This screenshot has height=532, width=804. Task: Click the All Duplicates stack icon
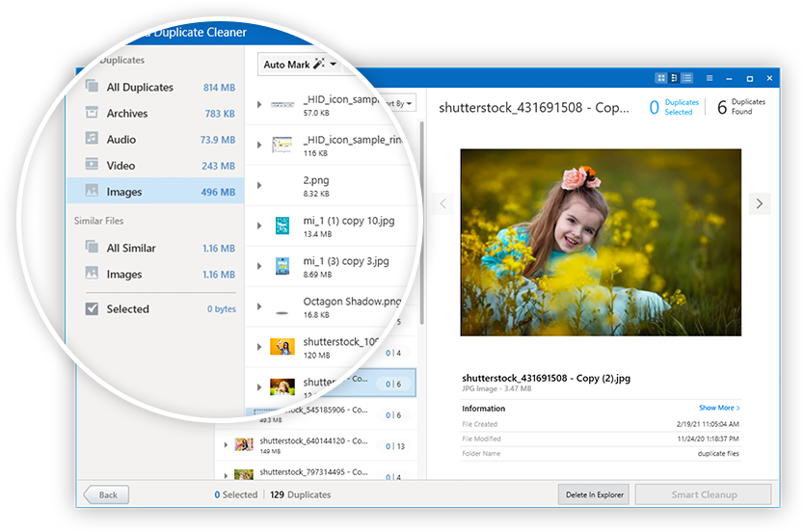[x=92, y=86]
